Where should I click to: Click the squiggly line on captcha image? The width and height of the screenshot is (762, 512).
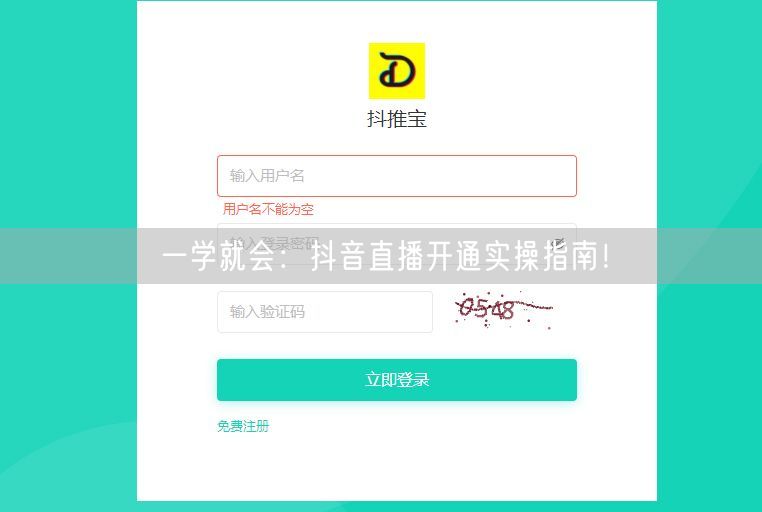tap(535, 306)
